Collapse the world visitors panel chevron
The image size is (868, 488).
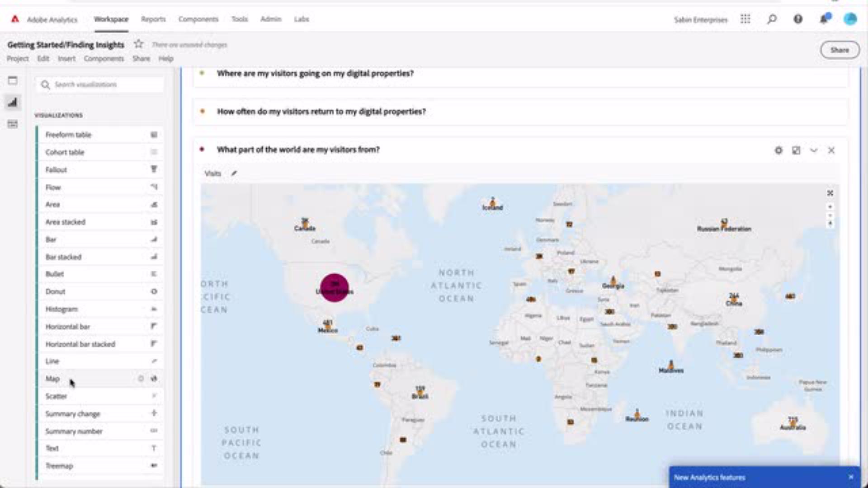[x=814, y=150]
